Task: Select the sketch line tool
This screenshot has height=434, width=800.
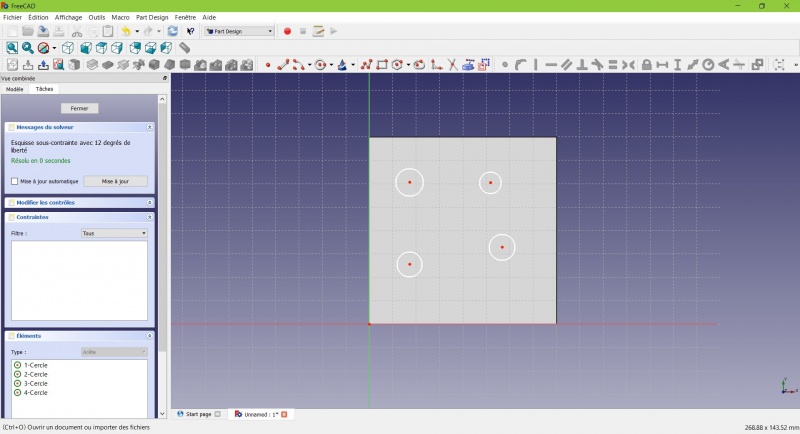Action: pos(283,65)
